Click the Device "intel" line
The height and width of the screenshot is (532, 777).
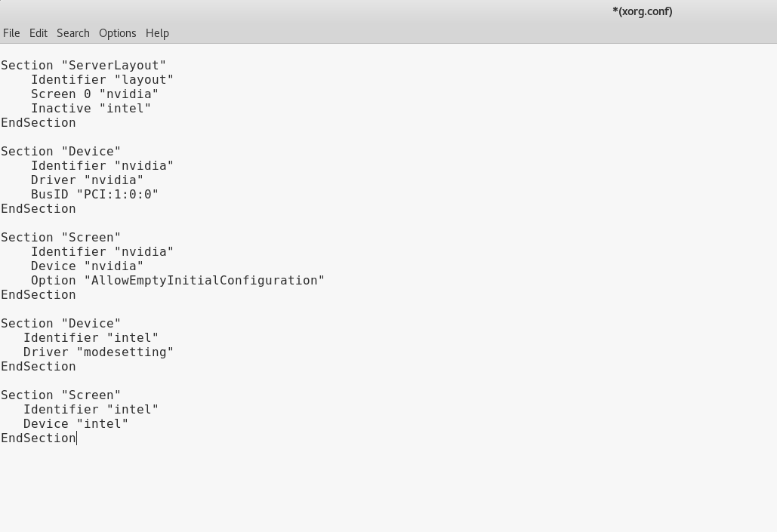pos(76,424)
